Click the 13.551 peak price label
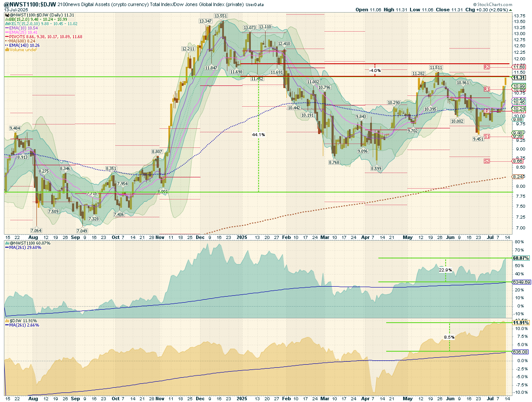Screen dimensions: 532x402 220,16
